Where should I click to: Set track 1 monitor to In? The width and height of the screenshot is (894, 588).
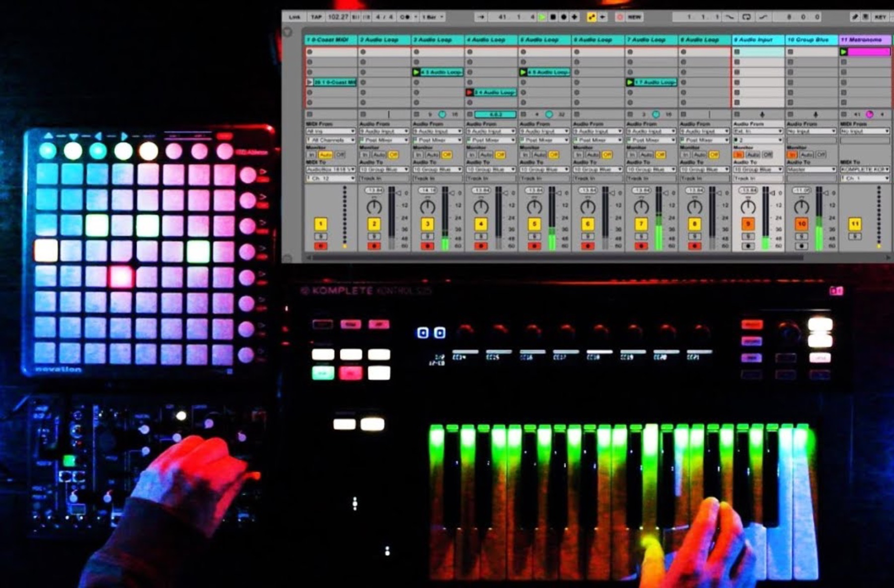[x=311, y=155]
